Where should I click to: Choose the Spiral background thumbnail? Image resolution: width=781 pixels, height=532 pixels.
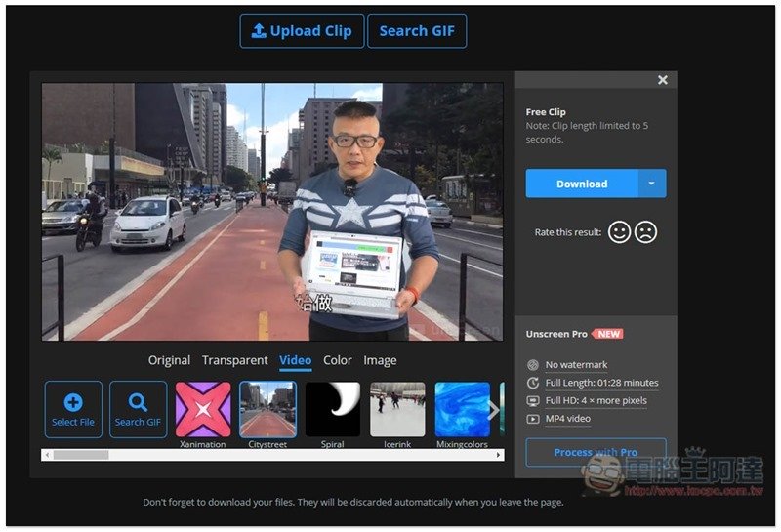point(333,408)
